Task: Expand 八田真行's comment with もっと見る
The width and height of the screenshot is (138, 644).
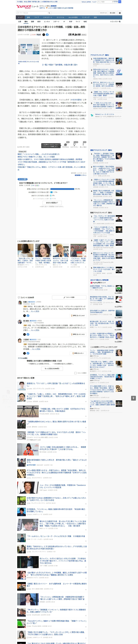Action: coord(36,349)
